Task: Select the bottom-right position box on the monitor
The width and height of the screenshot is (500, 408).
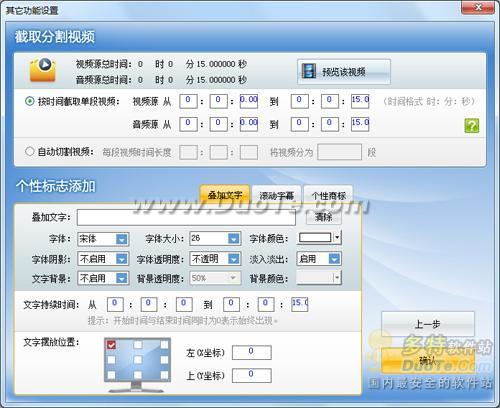Action: coord(164,375)
